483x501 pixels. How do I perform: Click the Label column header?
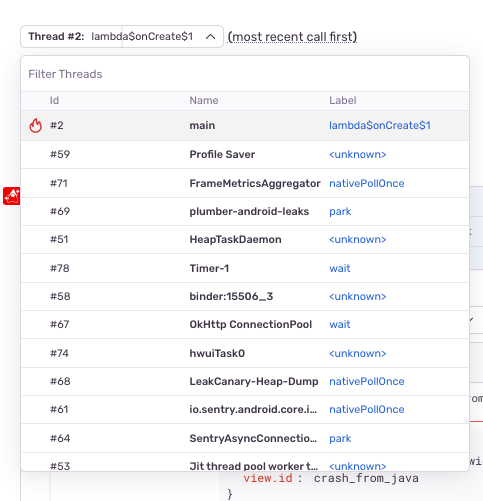coord(343,100)
